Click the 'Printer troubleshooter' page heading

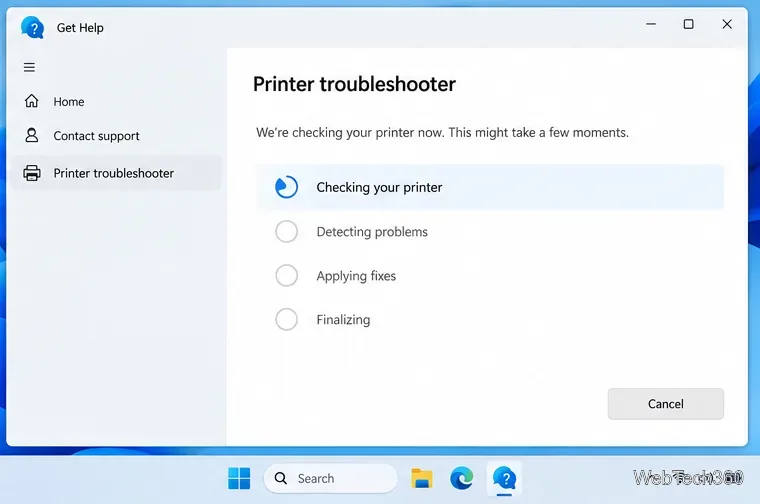click(354, 84)
